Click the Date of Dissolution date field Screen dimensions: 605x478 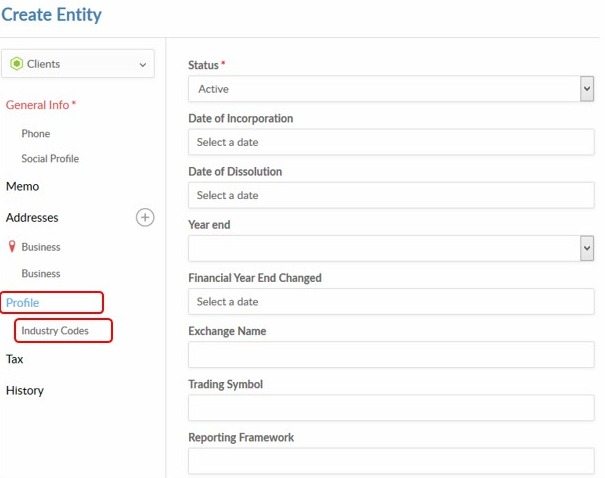[x=390, y=195]
